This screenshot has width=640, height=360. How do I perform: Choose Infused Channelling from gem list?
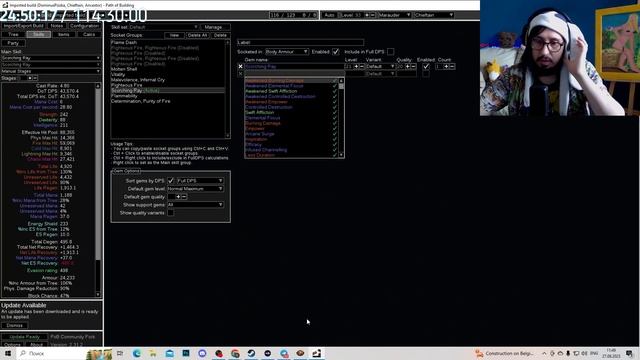click(291, 149)
